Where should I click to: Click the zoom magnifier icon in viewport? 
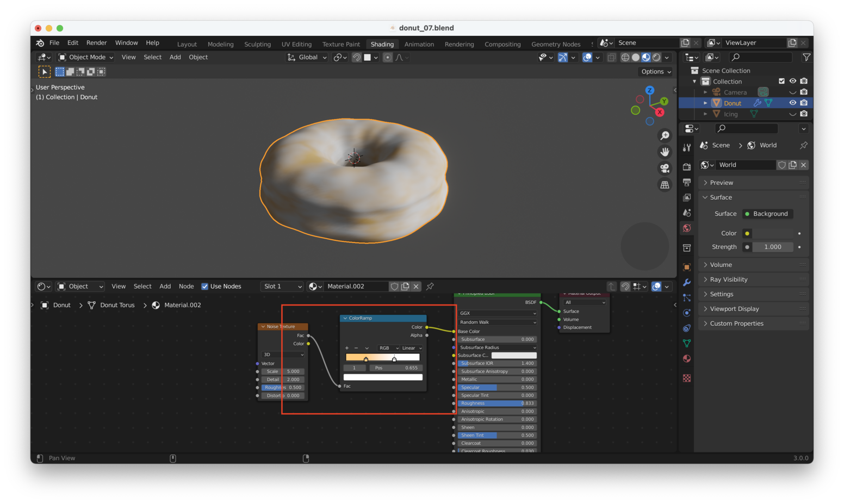pyautogui.click(x=665, y=135)
